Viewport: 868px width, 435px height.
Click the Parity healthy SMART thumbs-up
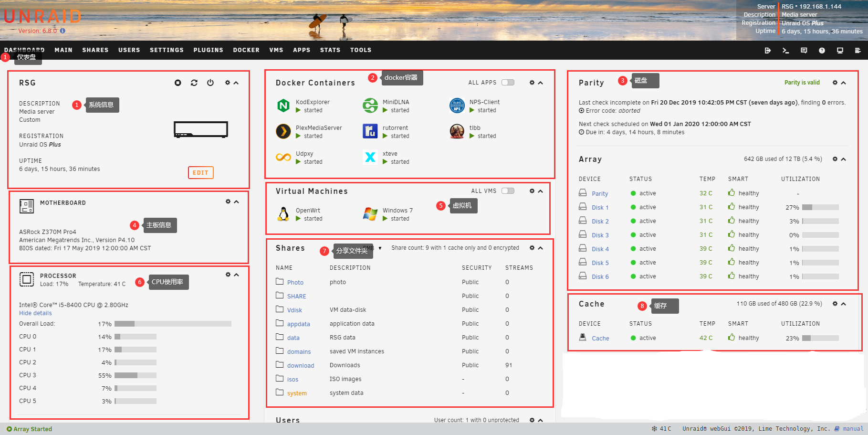[x=732, y=193]
